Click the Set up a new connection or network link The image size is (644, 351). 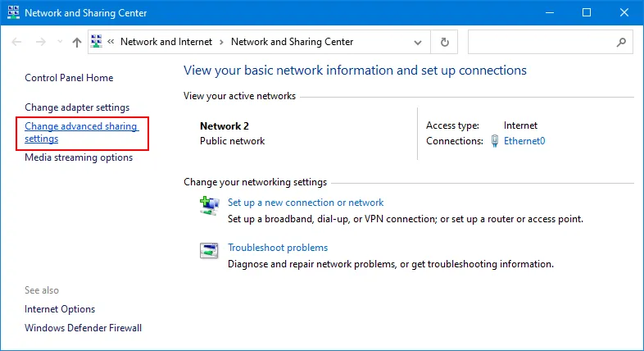click(x=306, y=203)
